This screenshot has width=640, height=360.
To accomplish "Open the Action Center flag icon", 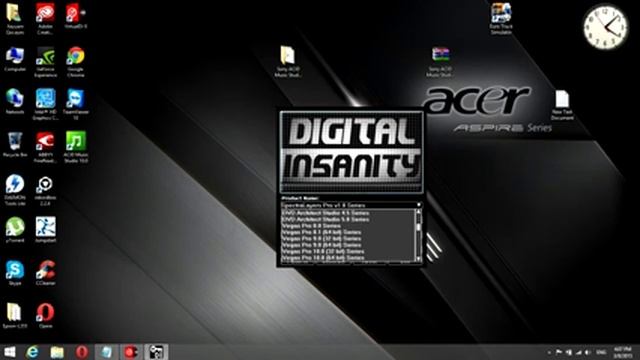I will (x=558, y=352).
